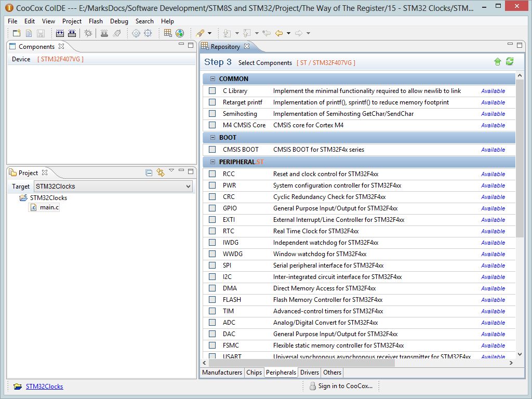Start debugging with the bug icon

point(88,33)
